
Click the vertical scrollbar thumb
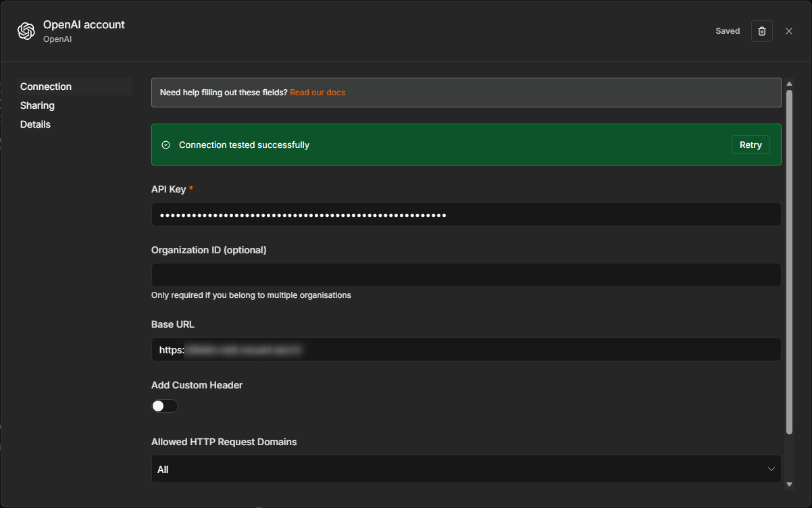click(789, 262)
